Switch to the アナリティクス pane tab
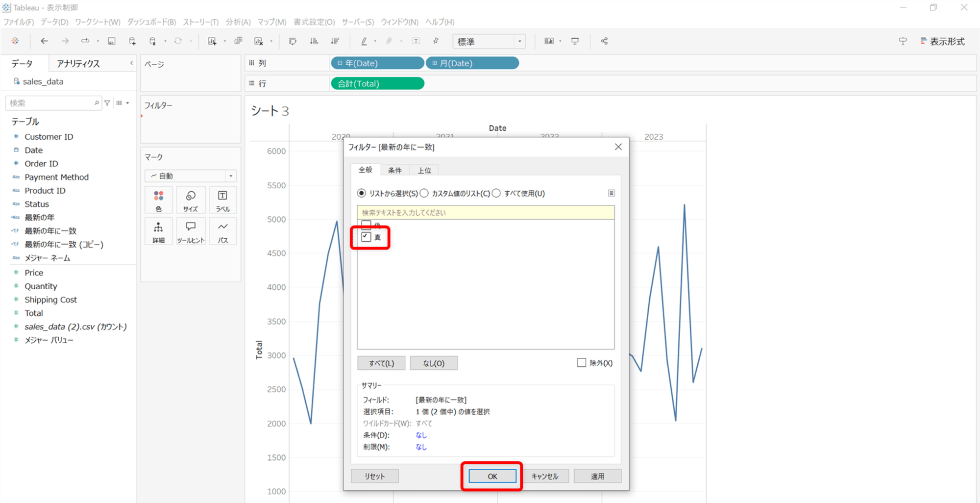Screen dimensions: 980x503 pyautogui.click(x=78, y=64)
